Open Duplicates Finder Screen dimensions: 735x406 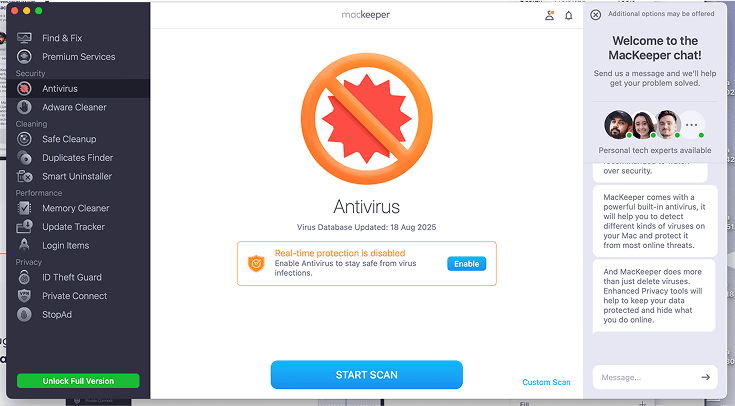tap(78, 158)
